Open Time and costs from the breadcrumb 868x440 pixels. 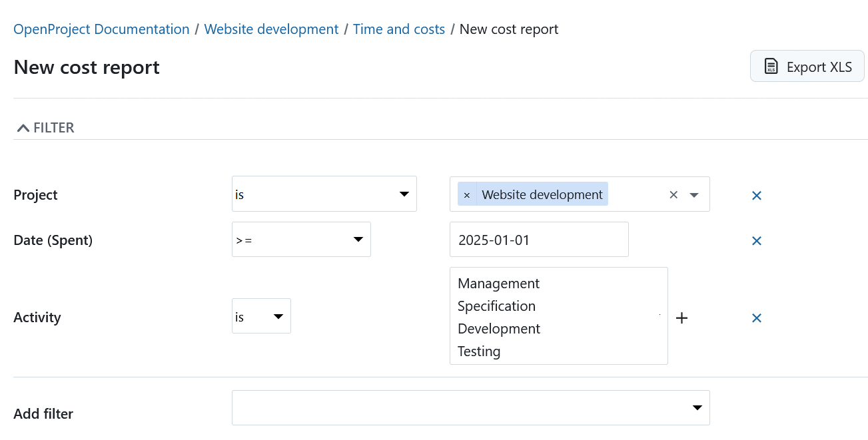coord(398,29)
